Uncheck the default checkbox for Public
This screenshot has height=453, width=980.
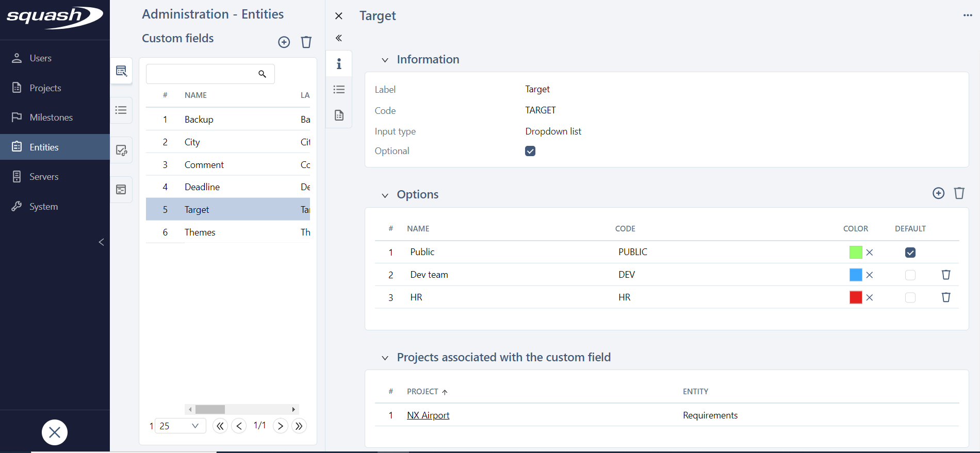pyautogui.click(x=910, y=253)
